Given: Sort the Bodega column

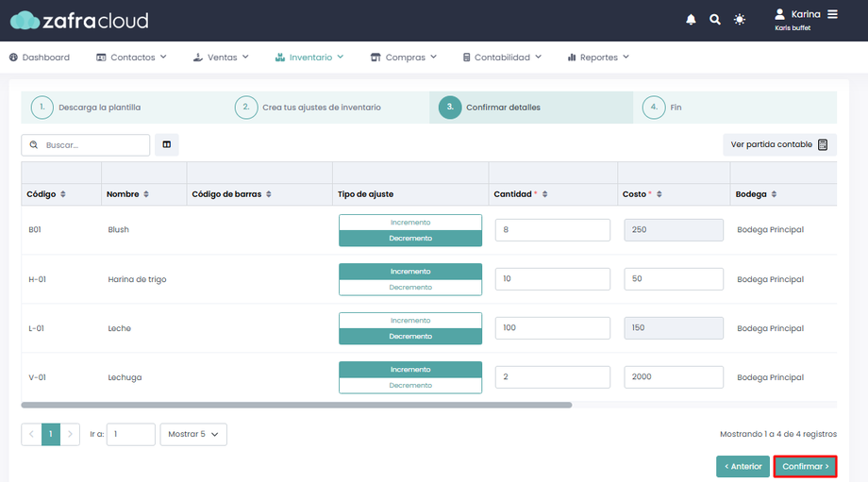Looking at the screenshot, I should pos(775,194).
